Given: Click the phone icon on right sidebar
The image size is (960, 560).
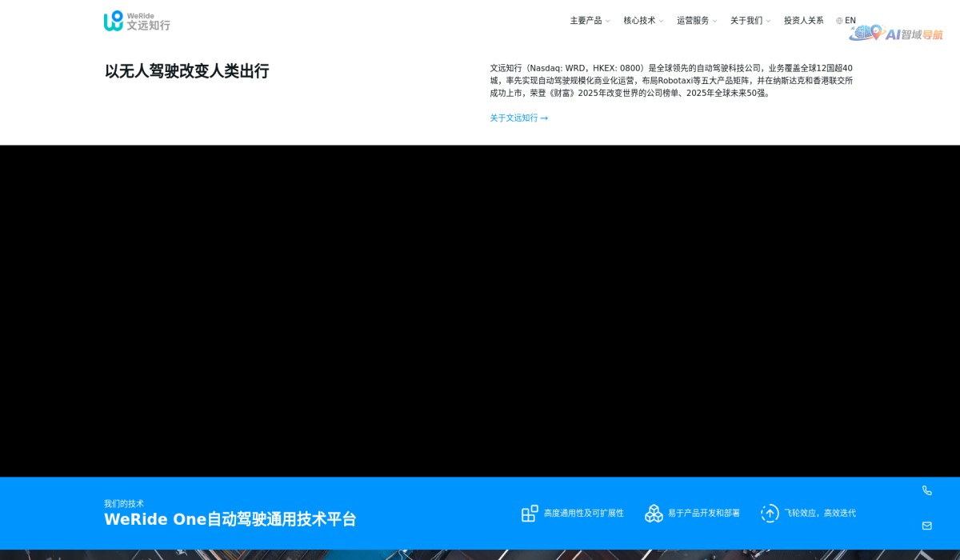Looking at the screenshot, I should 926,490.
